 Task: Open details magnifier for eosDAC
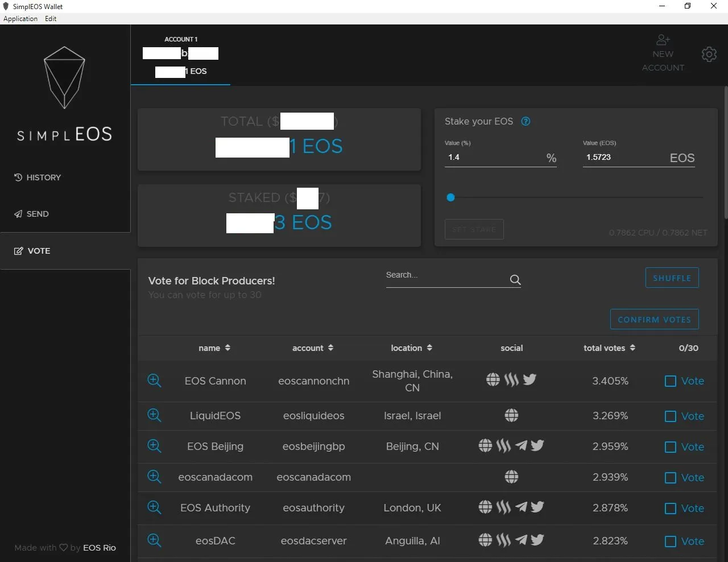[154, 540]
